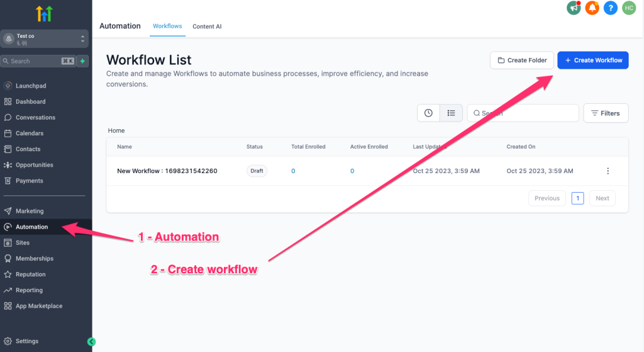The image size is (644, 352).
Task: Open Opportunities from the sidebar
Action: (35, 165)
